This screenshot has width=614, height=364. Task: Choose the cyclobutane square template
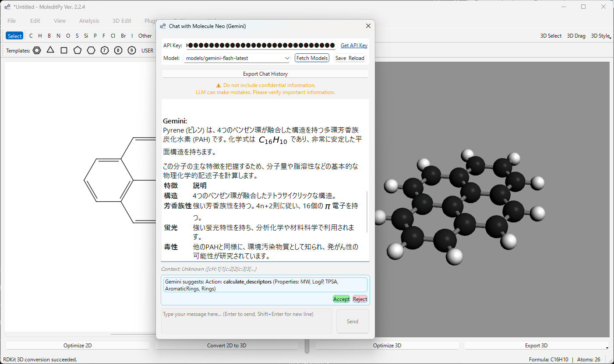(x=64, y=50)
